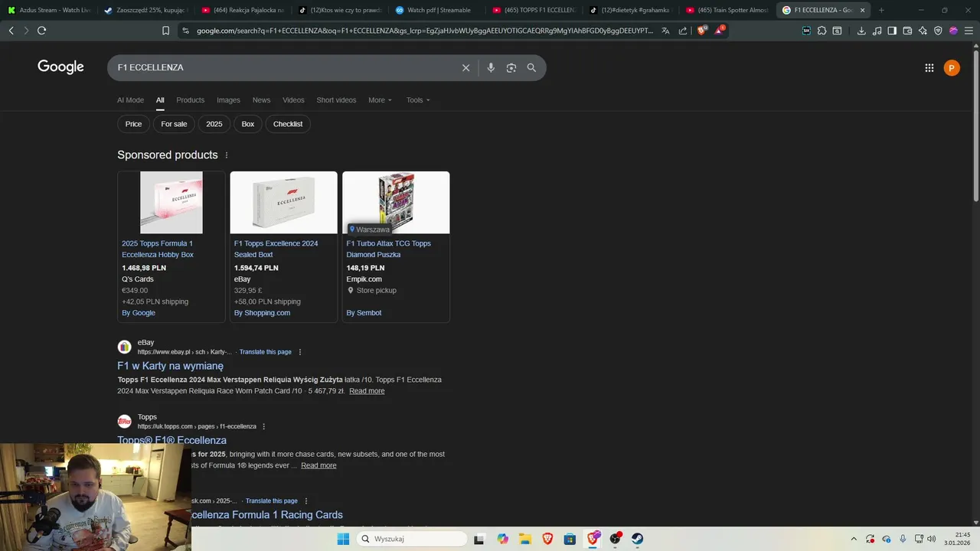Open Copilot from taskbar
The height and width of the screenshot is (551, 980).
tap(502, 539)
